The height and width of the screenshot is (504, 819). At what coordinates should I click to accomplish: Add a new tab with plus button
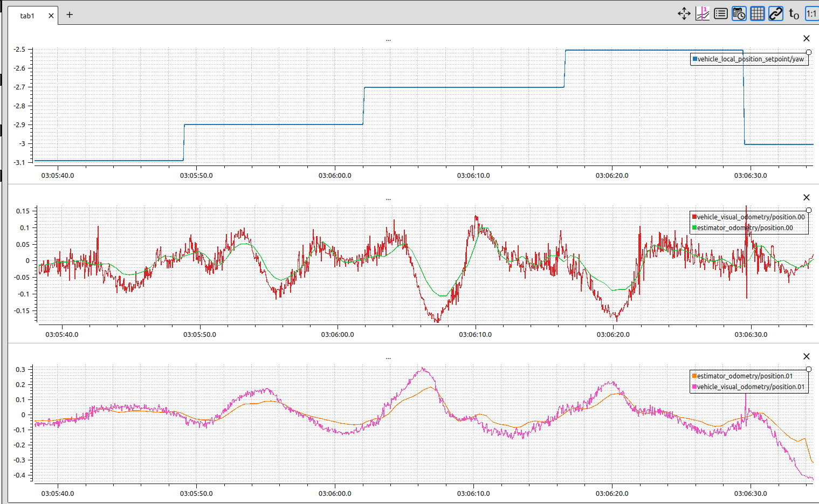coord(70,15)
